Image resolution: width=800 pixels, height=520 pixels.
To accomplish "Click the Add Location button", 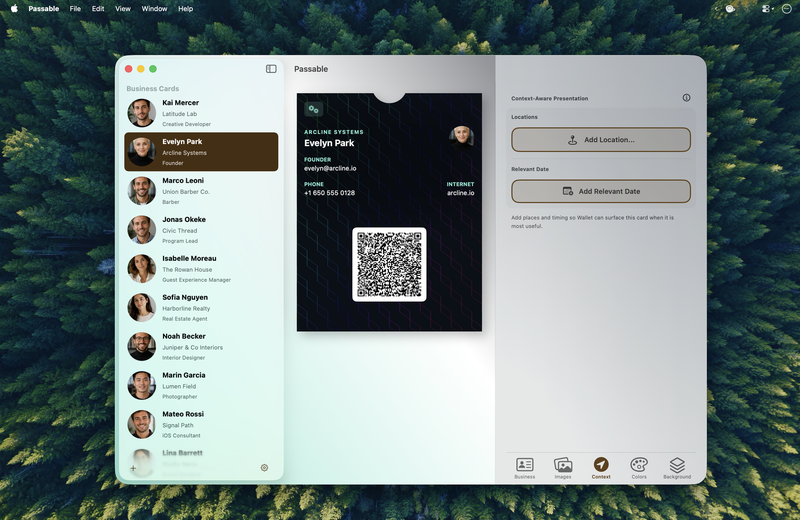I will 601,140.
